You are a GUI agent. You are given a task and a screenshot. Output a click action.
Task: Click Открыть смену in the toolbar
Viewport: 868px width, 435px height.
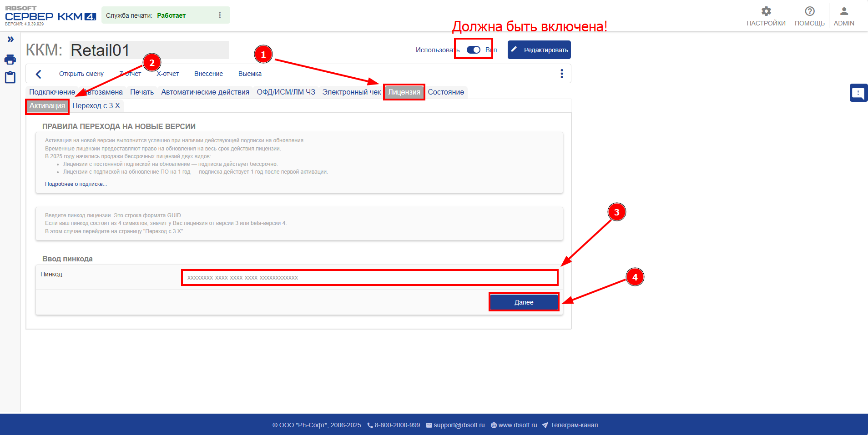click(x=81, y=74)
